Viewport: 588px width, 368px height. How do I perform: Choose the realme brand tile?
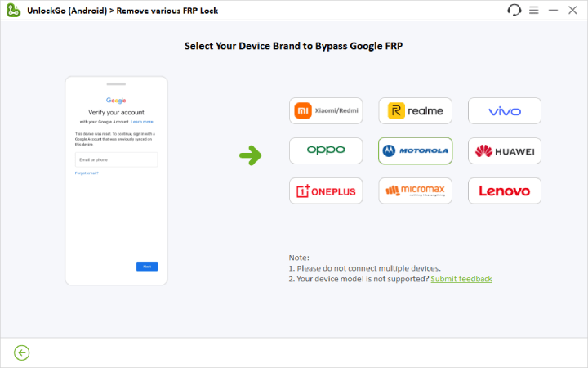(415, 110)
